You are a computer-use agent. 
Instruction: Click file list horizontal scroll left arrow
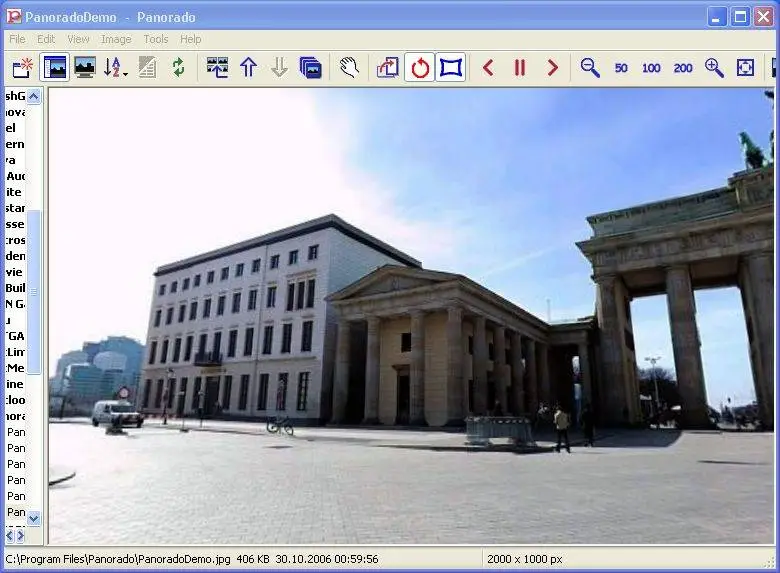pyautogui.click(x=10, y=535)
